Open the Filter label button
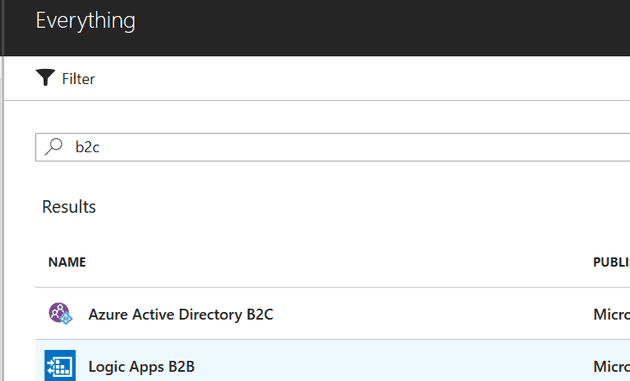The width and height of the screenshot is (630, 381). [78, 79]
